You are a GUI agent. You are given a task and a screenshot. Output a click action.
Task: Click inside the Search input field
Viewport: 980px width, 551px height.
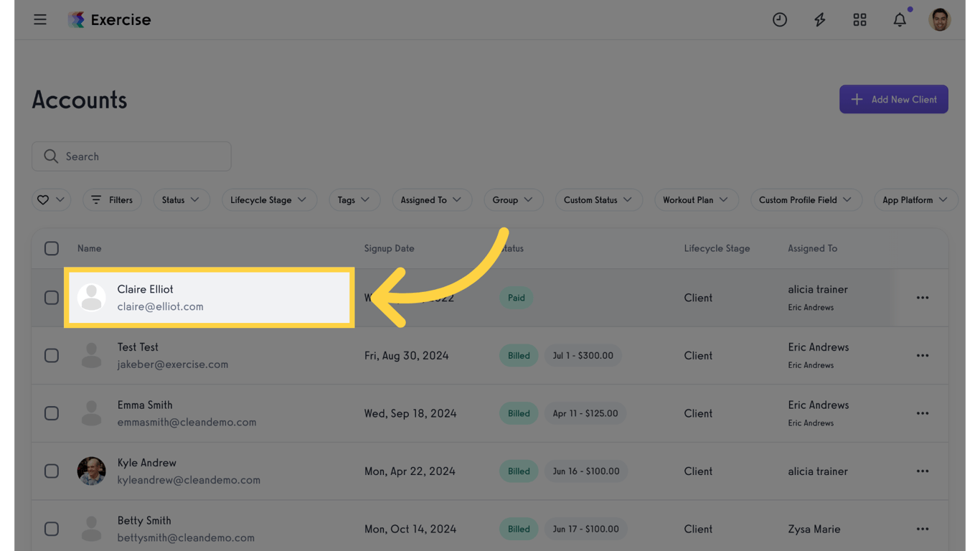(x=131, y=156)
